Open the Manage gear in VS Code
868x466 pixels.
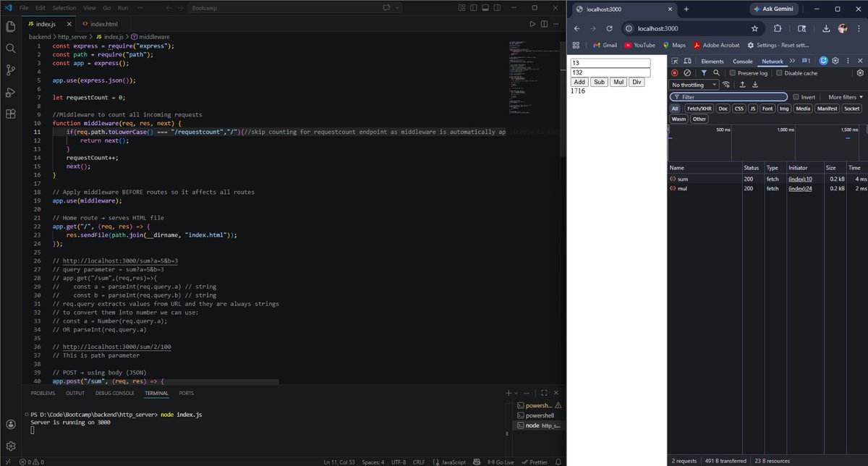(10, 446)
